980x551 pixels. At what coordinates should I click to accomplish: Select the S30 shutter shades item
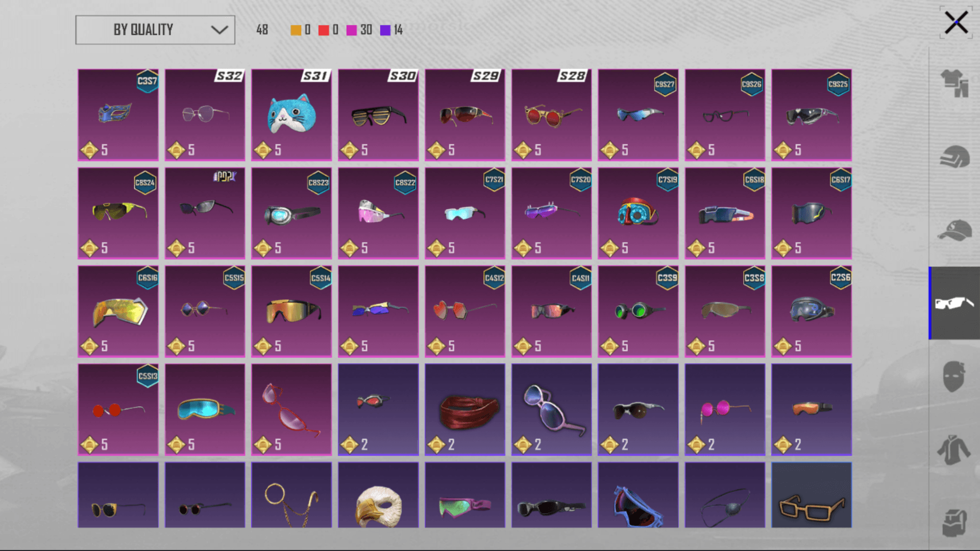click(378, 115)
